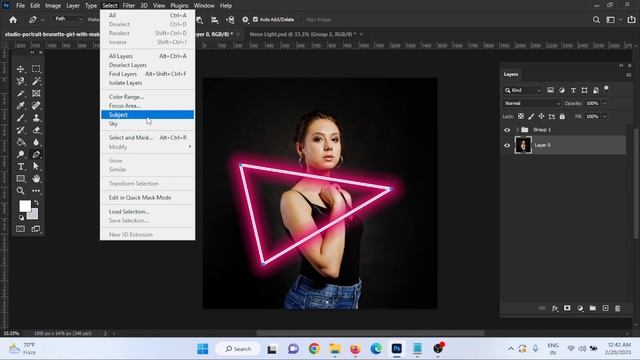Open the Edit Toolbar three-dots button
640x360 pixels.
(x=36, y=191)
